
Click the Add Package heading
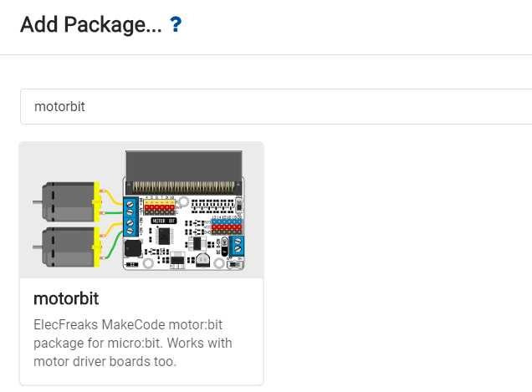91,25
